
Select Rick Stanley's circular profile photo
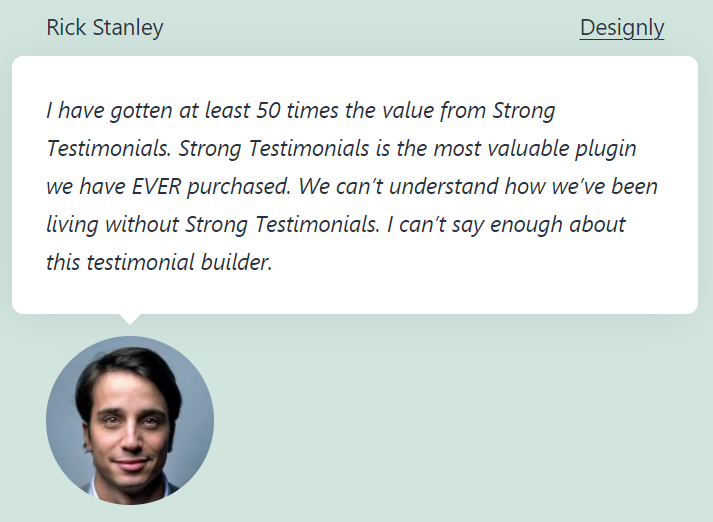coord(130,420)
